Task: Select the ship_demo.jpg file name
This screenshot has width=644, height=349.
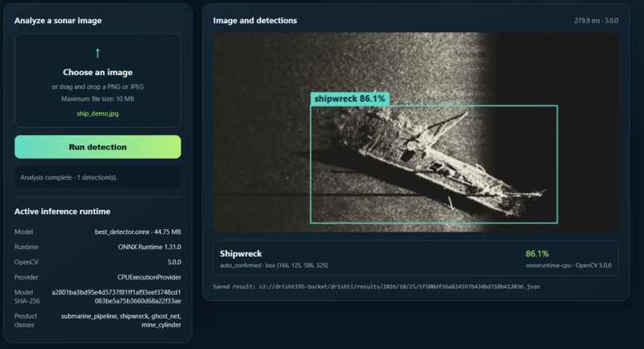Action: pos(97,113)
